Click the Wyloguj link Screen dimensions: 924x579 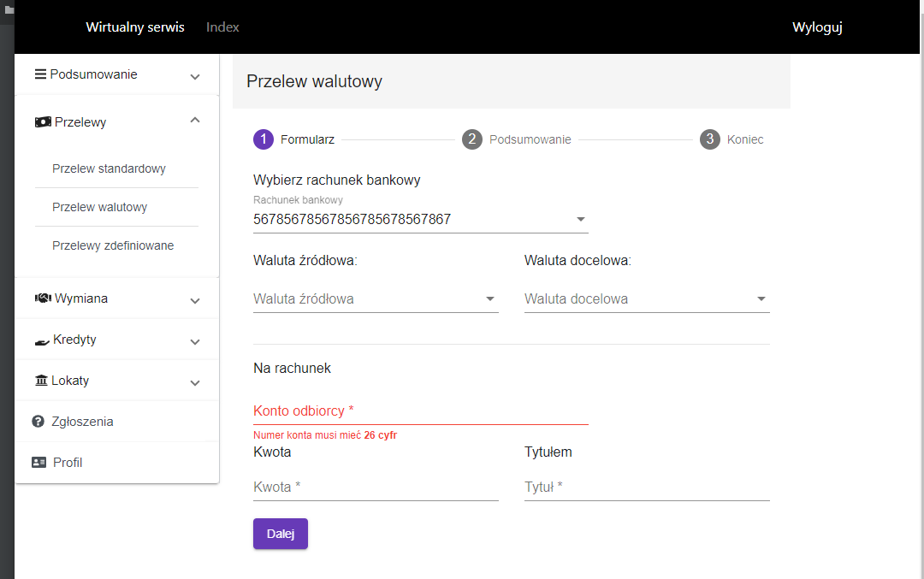(817, 27)
